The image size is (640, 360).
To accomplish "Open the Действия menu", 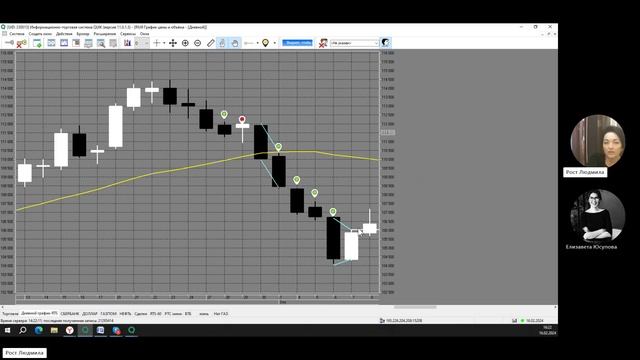I will tap(64, 34).
